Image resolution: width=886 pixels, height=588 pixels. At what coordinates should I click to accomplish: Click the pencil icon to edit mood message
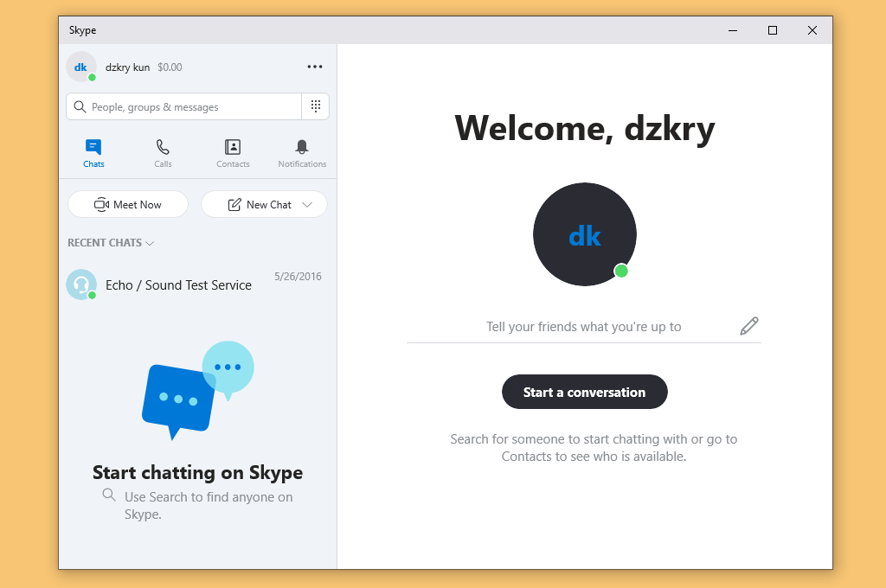(749, 326)
